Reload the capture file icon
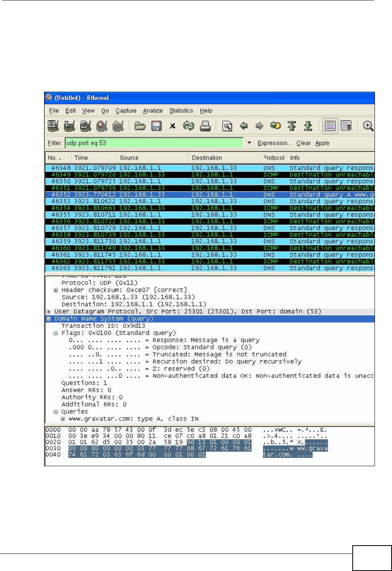The width and height of the screenshot is (392, 571). [x=189, y=126]
